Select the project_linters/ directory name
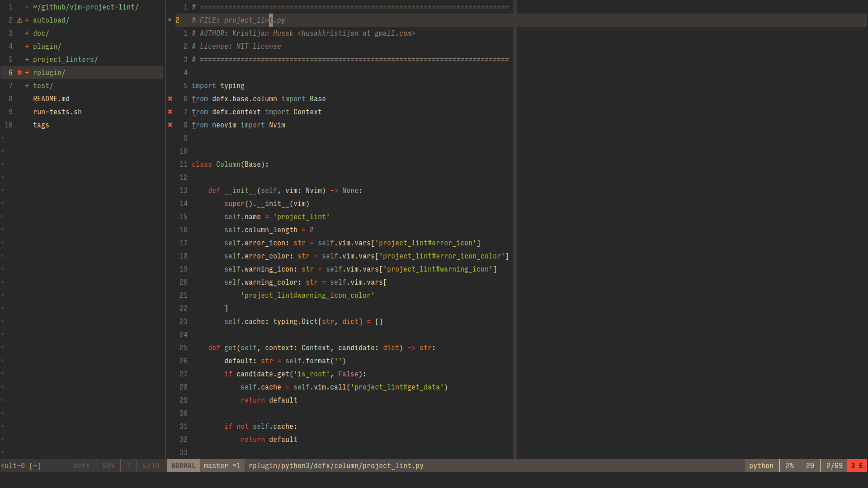This screenshot has height=488, width=868. pyautogui.click(x=65, y=60)
